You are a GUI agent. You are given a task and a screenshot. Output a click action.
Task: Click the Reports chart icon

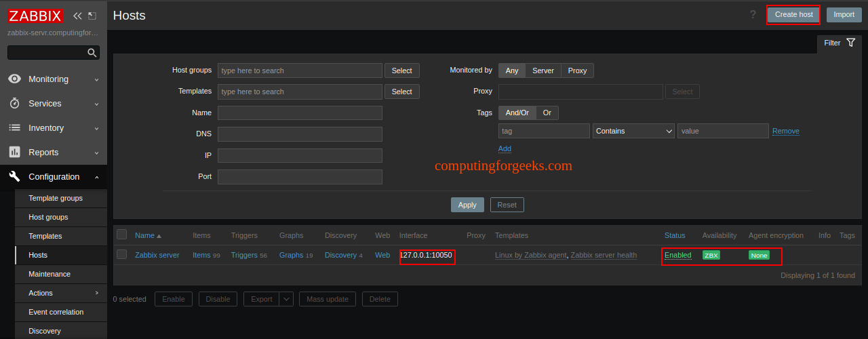(14, 153)
